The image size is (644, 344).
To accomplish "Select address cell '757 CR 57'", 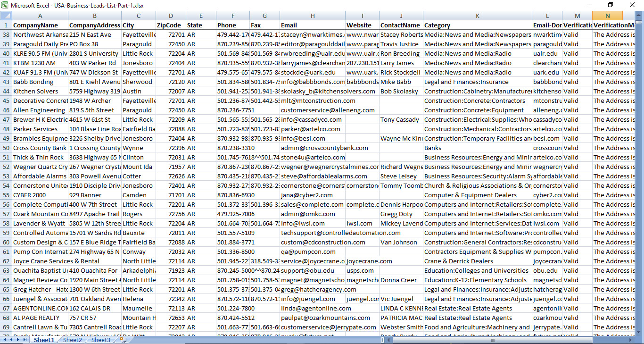I will tap(95, 318).
